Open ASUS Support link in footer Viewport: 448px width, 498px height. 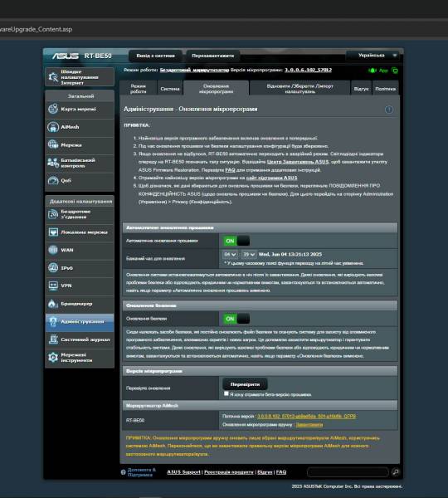(184, 472)
